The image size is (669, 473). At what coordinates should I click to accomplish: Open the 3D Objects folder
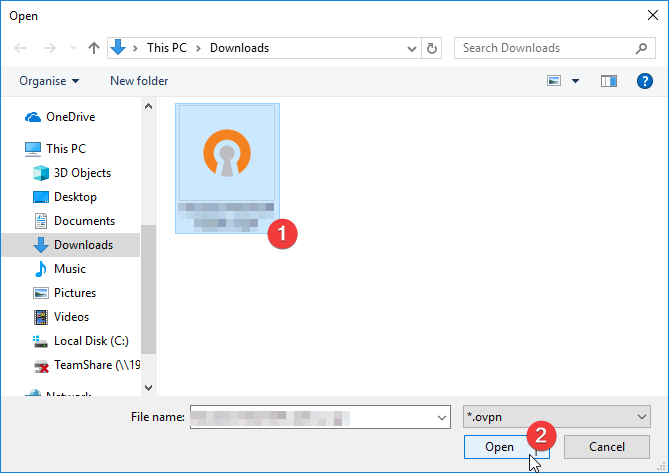[x=82, y=173]
